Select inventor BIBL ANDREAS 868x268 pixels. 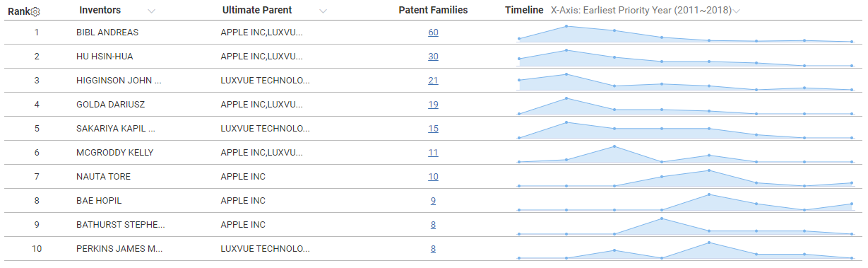pyautogui.click(x=107, y=33)
